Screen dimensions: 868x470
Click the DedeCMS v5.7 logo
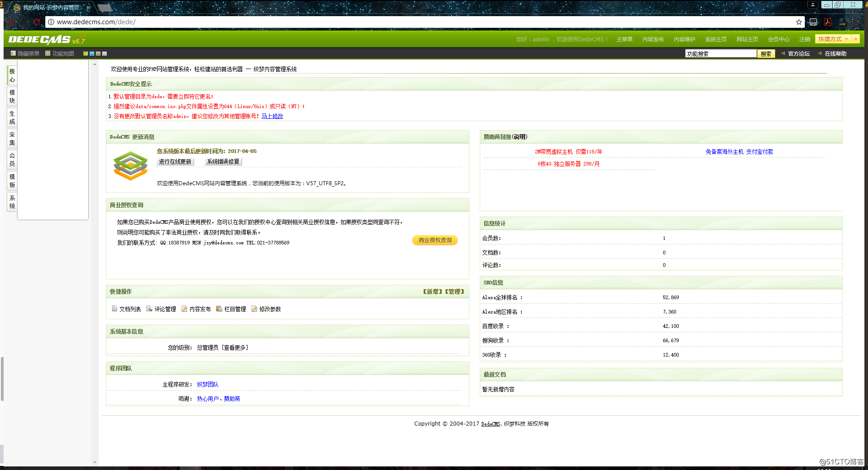pos(47,39)
